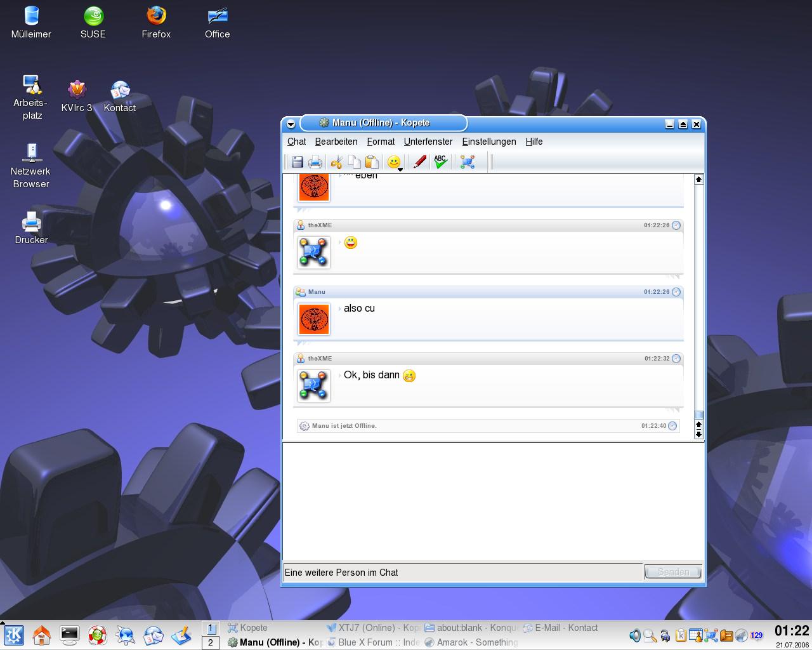
Task: Click the scissors cut icon
Action: (336, 162)
